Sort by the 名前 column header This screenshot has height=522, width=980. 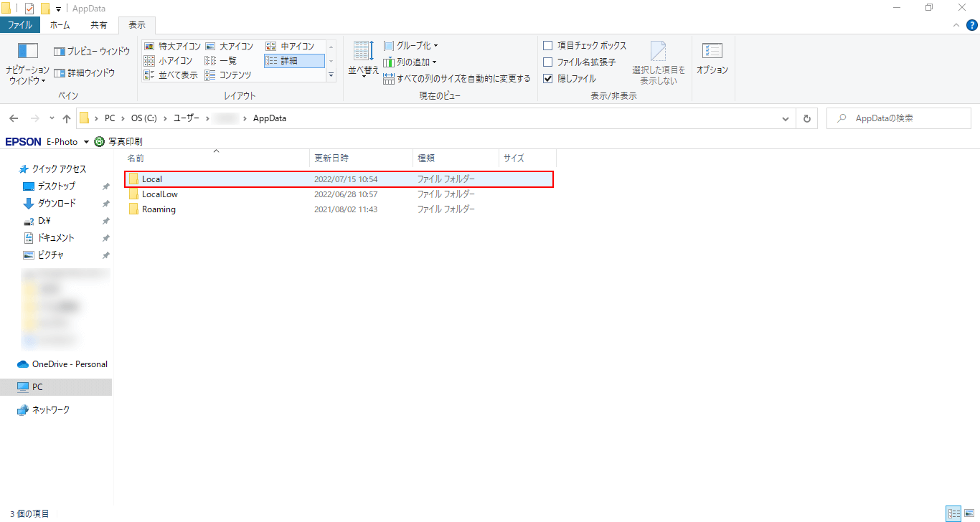point(217,158)
